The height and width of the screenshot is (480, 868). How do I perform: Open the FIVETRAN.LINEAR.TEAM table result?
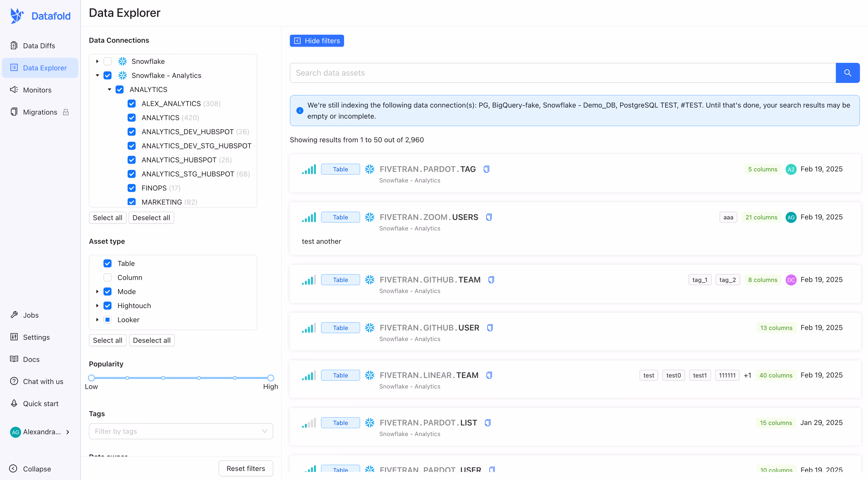(x=429, y=375)
